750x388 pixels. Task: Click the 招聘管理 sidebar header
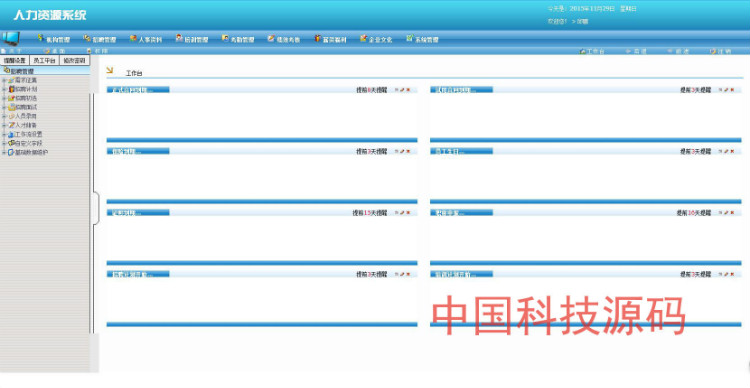click(45, 71)
